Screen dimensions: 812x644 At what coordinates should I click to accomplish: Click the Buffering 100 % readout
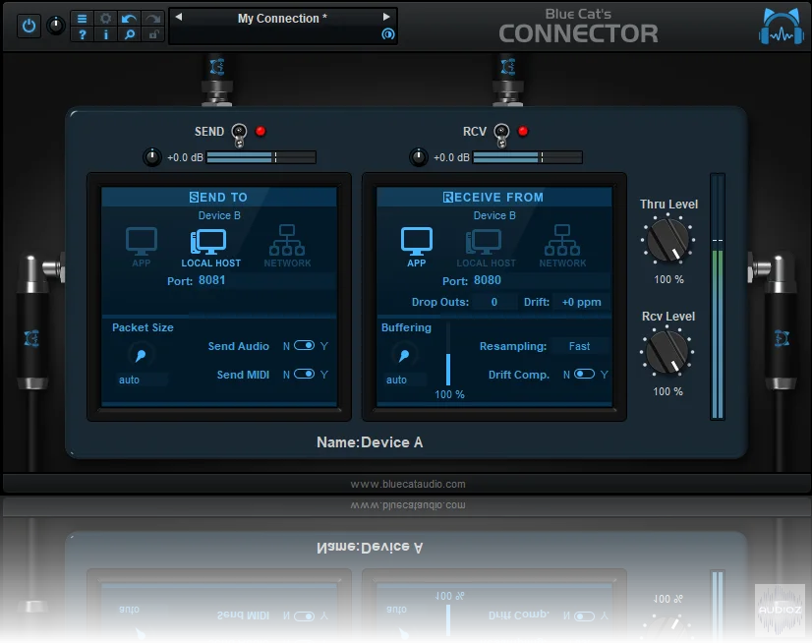449,395
